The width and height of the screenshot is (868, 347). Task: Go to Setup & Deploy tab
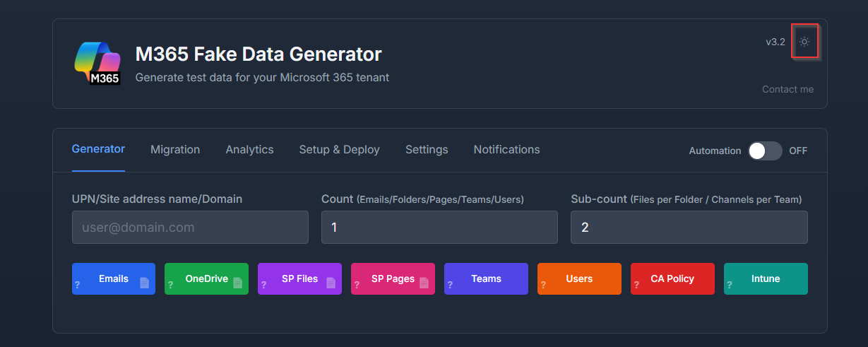click(x=339, y=150)
